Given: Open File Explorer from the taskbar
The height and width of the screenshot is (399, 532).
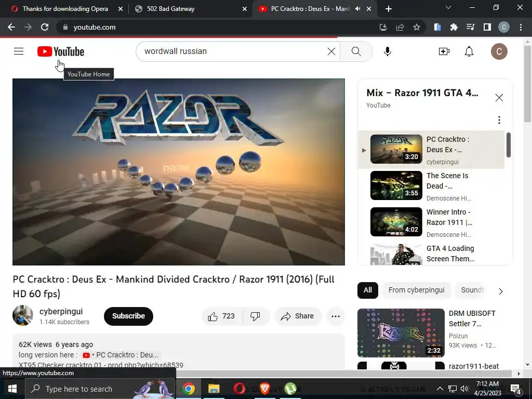Looking at the screenshot, I should (x=214, y=389).
